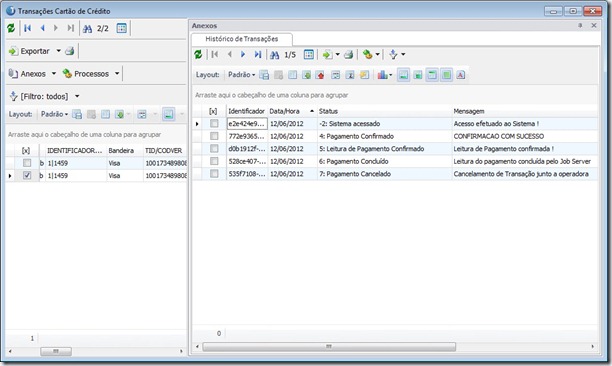This screenshot has width=612, height=366.
Task: Open the Exportar dropdown arrow
Action: coord(59,51)
